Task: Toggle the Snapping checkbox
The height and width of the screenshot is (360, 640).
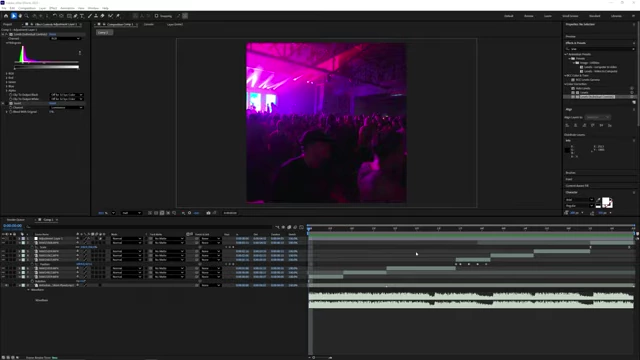Action: click(156, 16)
